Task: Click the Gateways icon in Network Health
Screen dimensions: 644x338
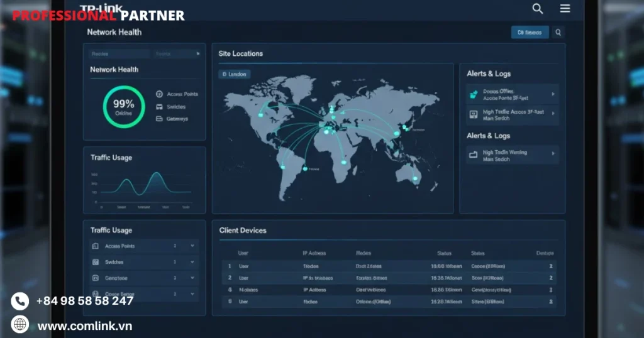Action: pos(159,119)
